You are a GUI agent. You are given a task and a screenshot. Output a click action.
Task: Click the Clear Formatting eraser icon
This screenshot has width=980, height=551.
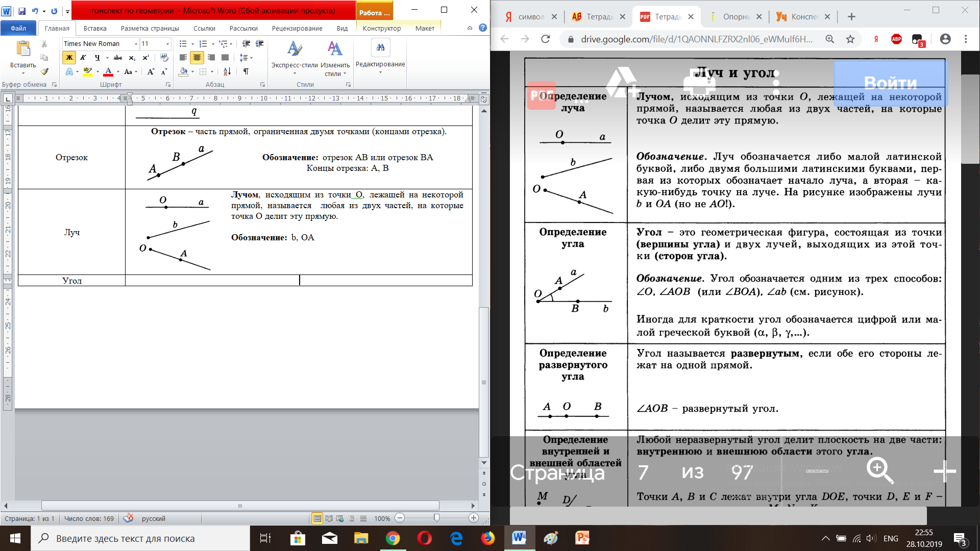[164, 58]
